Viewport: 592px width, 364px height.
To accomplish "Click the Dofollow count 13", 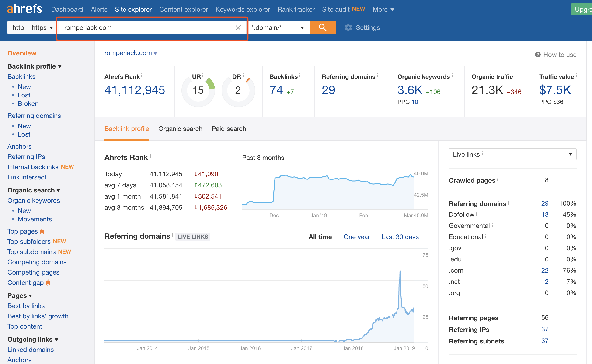I will coord(545,214).
